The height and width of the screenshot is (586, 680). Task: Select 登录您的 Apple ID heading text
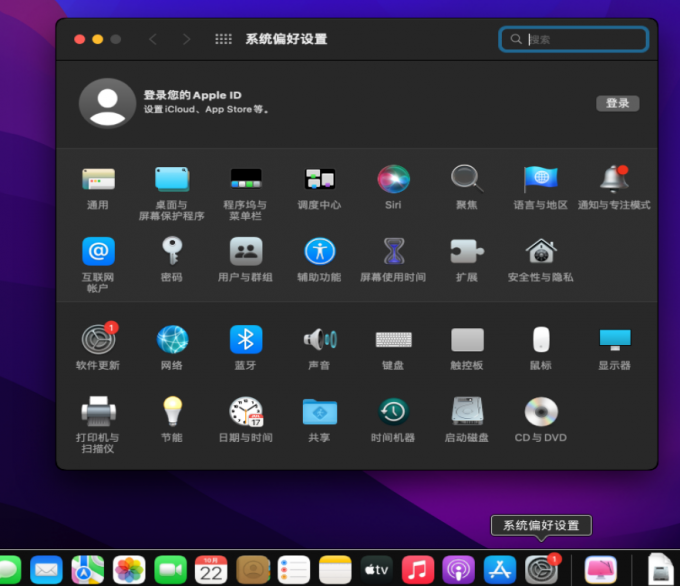[x=193, y=95]
